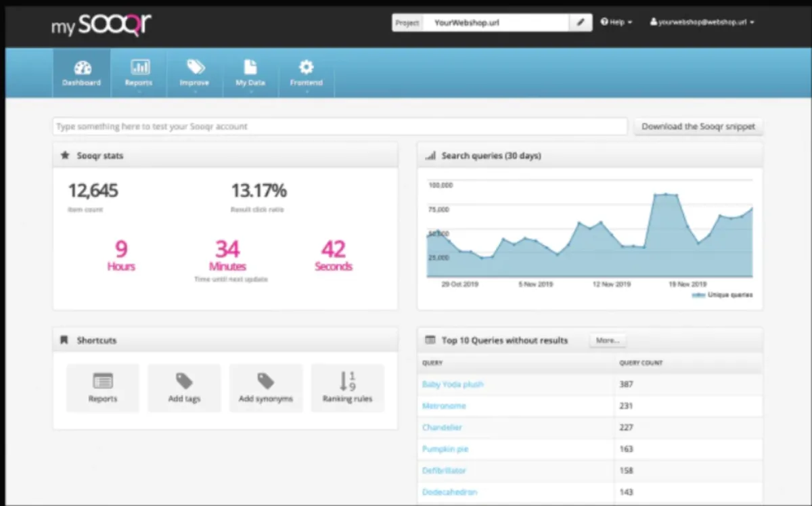Screen dimensions: 812x506
Task: Open the yourwebshop@webshop.url account dropdown
Action: [702, 22]
